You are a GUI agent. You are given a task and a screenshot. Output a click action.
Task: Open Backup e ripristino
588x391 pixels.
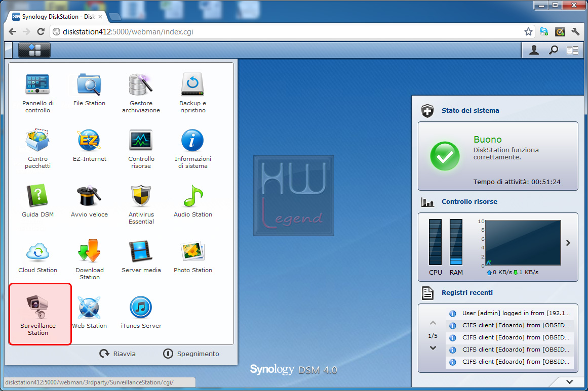[x=193, y=93]
